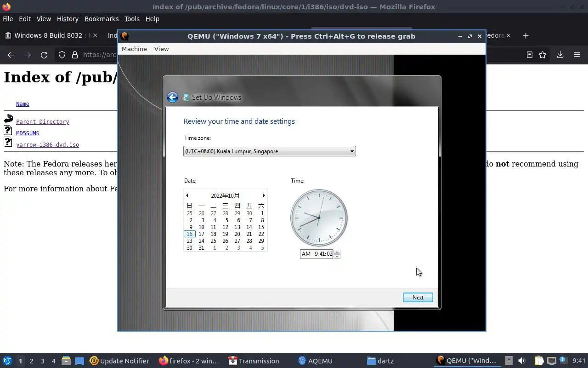This screenshot has height=368, width=588.
Task: Open Firefox downloads panel
Action: click(x=560, y=55)
